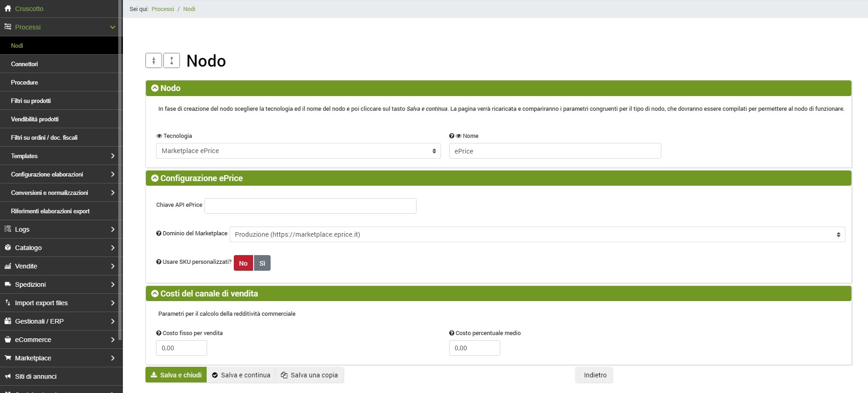Click the Catalogo box icon in sidebar
868x393 pixels.
click(x=8, y=248)
